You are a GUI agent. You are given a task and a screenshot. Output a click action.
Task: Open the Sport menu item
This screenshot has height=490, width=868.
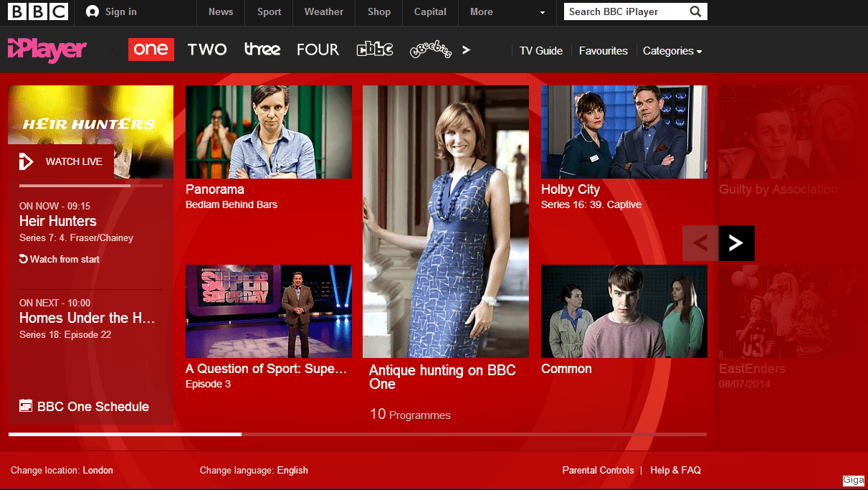pos(270,11)
